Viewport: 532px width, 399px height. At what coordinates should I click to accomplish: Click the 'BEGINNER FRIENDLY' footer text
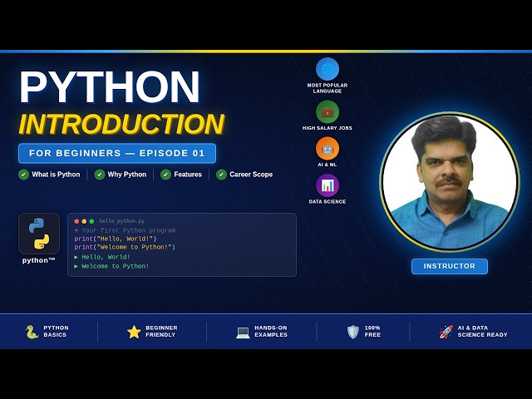(x=161, y=332)
